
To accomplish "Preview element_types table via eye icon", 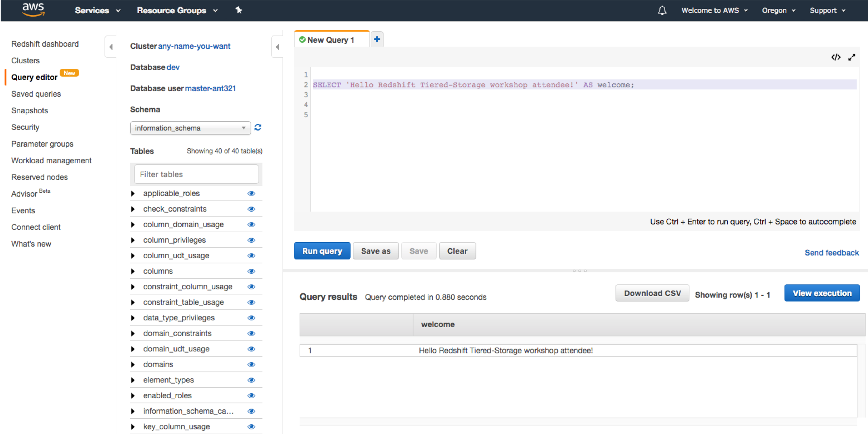I will [251, 380].
